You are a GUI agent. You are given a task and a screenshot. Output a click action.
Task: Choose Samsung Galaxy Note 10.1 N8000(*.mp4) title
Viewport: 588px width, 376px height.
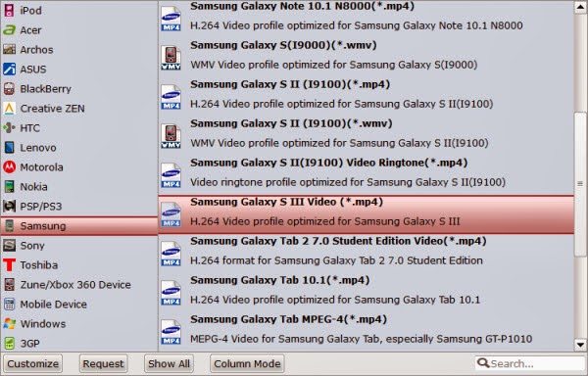point(302,6)
